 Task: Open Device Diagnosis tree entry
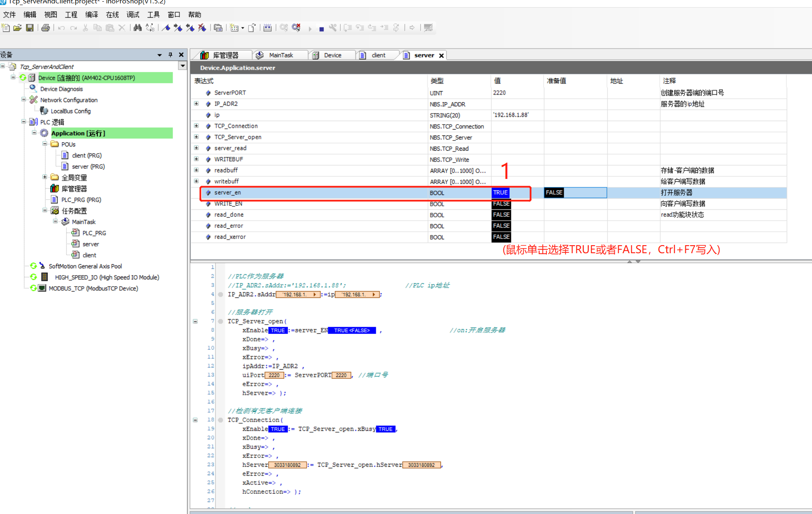coord(61,89)
